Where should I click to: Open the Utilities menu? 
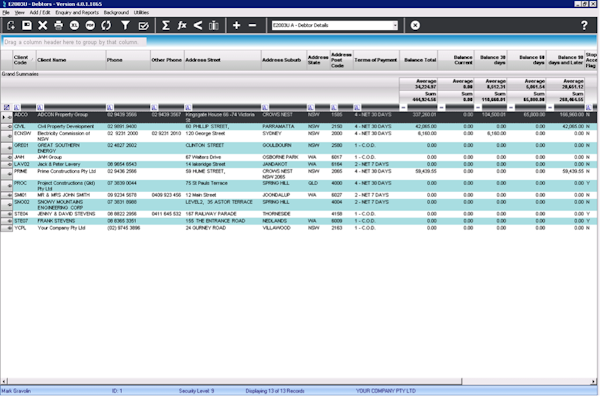[x=141, y=13]
